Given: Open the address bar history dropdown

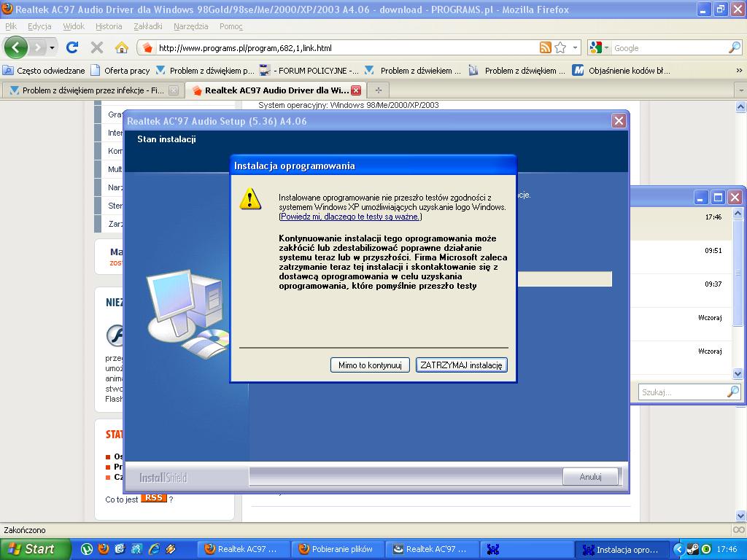Looking at the screenshot, I should [575, 47].
